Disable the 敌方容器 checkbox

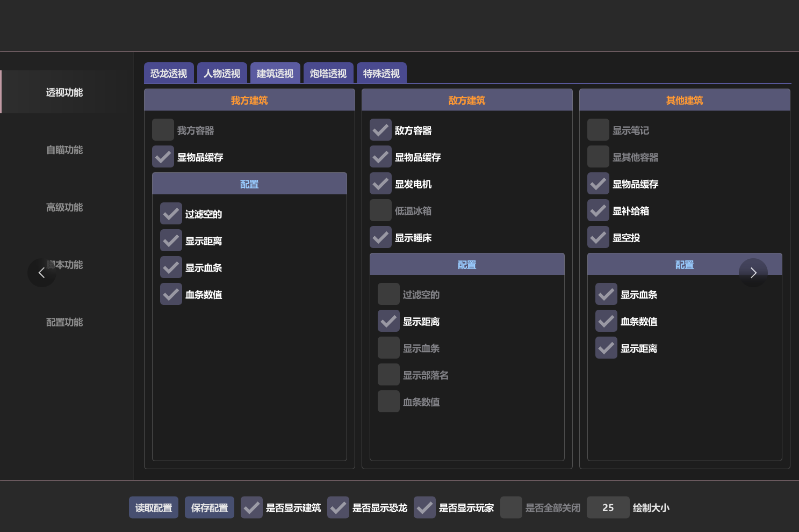click(380, 130)
